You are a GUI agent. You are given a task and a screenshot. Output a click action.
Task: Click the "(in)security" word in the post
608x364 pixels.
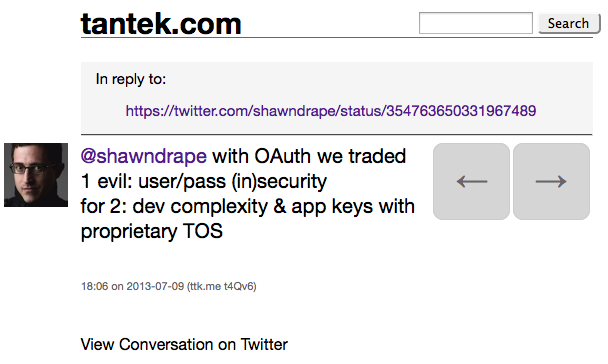[x=279, y=181]
